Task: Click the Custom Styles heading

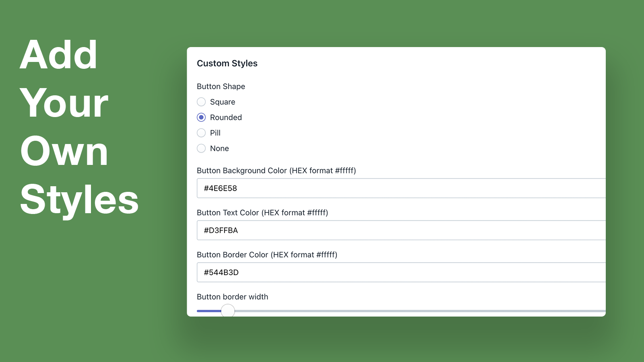Action: coord(227,63)
